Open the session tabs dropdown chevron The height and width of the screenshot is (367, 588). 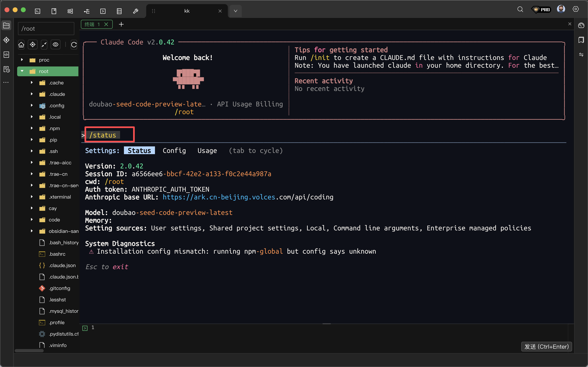pos(235,11)
